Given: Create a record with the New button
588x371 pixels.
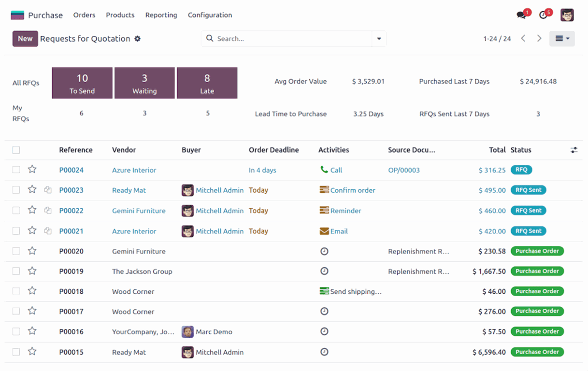Looking at the screenshot, I should click(x=25, y=39).
